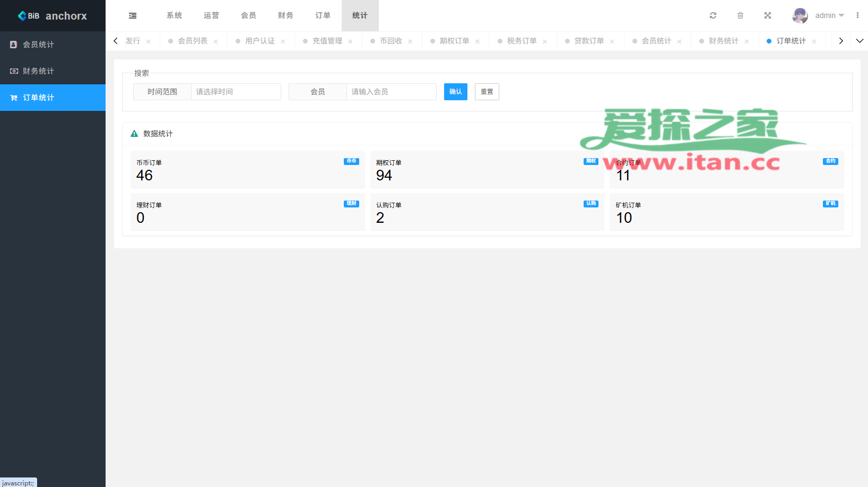Open the 财务统计 tab
The image size is (868, 487).
723,41
